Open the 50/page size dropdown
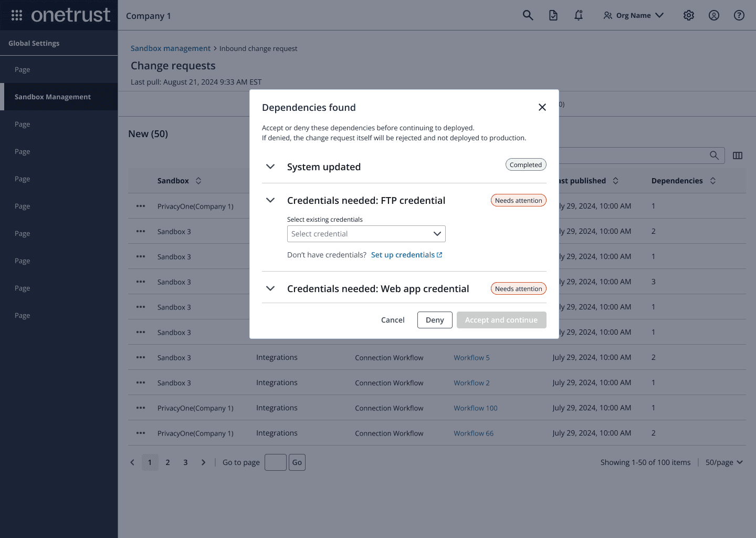The width and height of the screenshot is (756, 538). [724, 462]
